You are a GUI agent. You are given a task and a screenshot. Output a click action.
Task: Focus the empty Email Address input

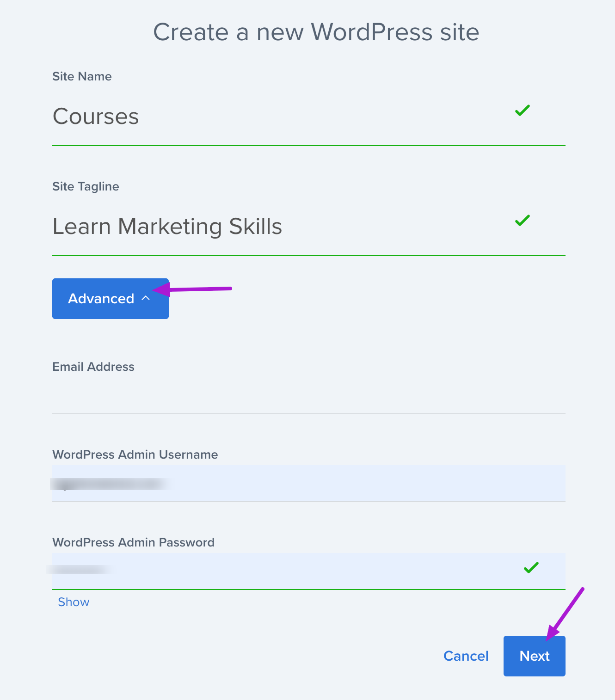(308, 397)
